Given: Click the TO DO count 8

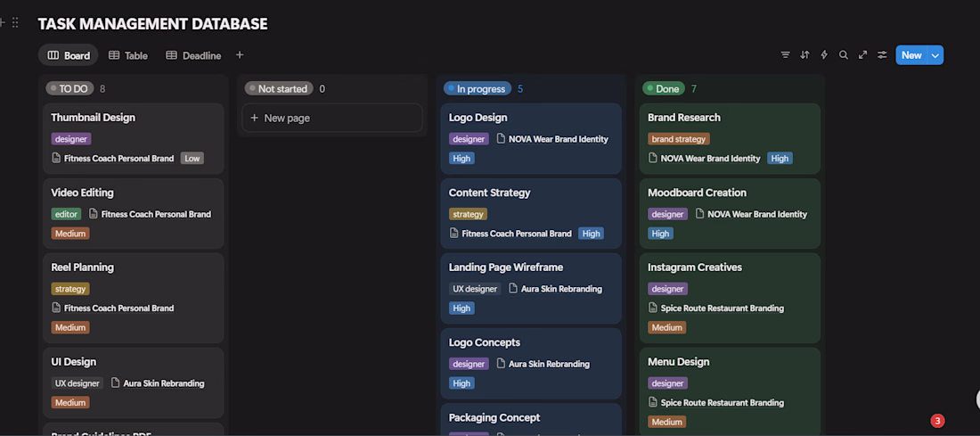Looking at the screenshot, I should click(x=102, y=89).
